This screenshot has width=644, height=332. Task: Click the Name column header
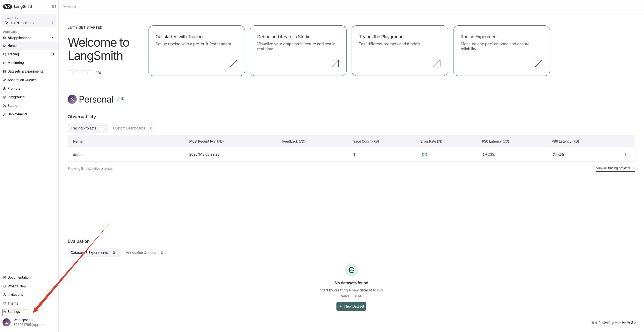78,141
